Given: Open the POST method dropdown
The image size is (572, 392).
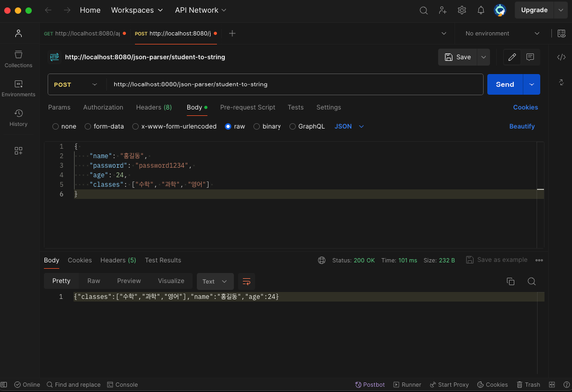Looking at the screenshot, I should tap(76, 85).
